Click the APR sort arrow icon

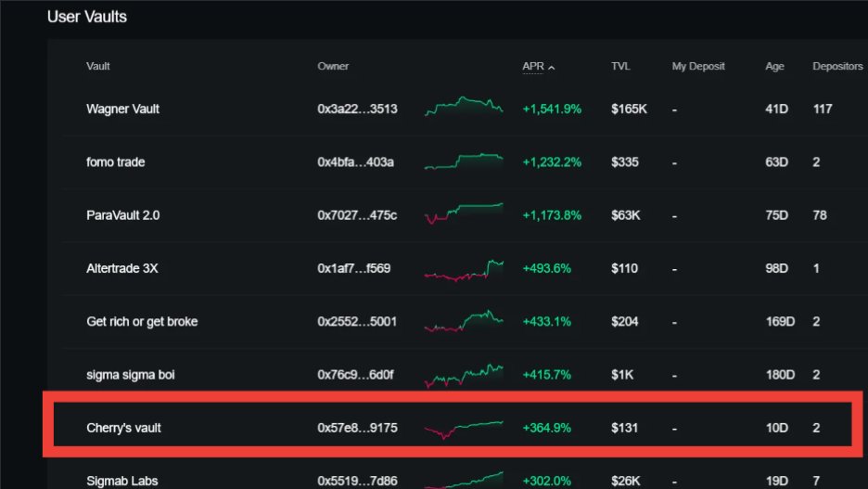[x=552, y=67]
